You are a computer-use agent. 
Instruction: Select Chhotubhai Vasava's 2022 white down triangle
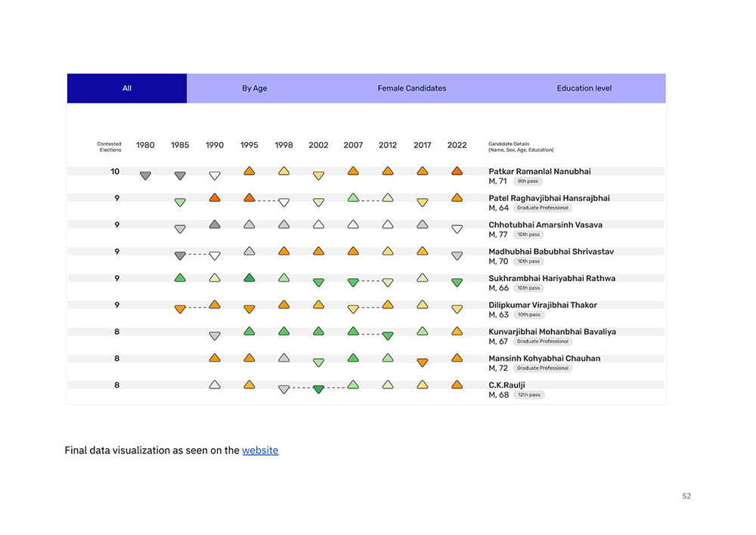pos(457,230)
